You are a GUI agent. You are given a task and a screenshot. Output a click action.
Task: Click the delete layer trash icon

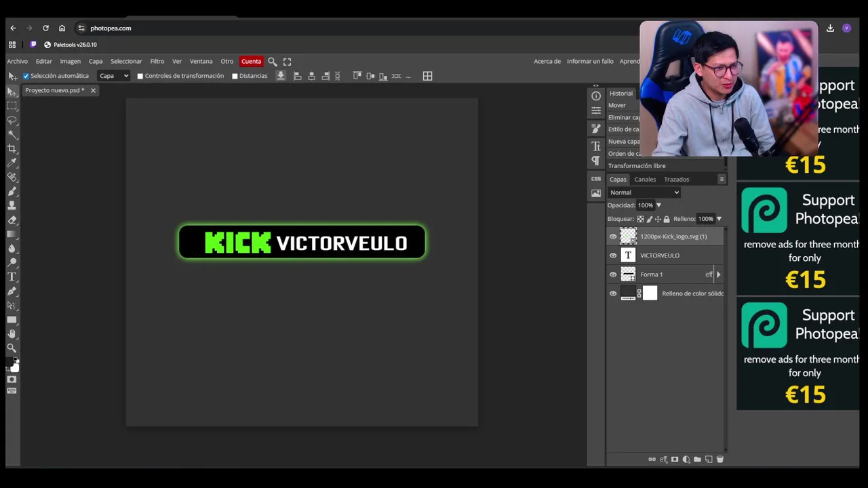point(720,460)
